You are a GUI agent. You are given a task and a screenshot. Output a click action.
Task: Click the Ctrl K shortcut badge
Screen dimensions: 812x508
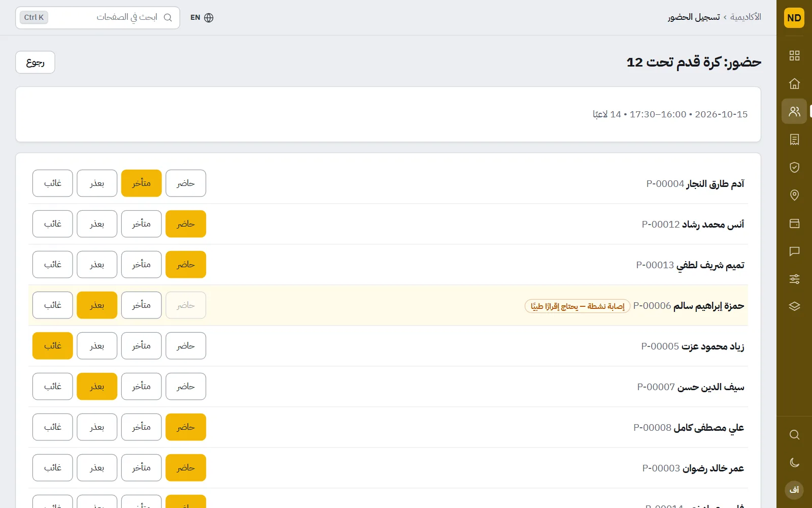34,17
